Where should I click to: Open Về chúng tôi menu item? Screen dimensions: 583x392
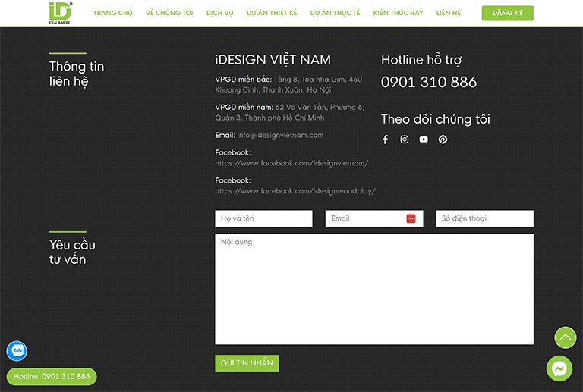pyautogui.click(x=169, y=13)
